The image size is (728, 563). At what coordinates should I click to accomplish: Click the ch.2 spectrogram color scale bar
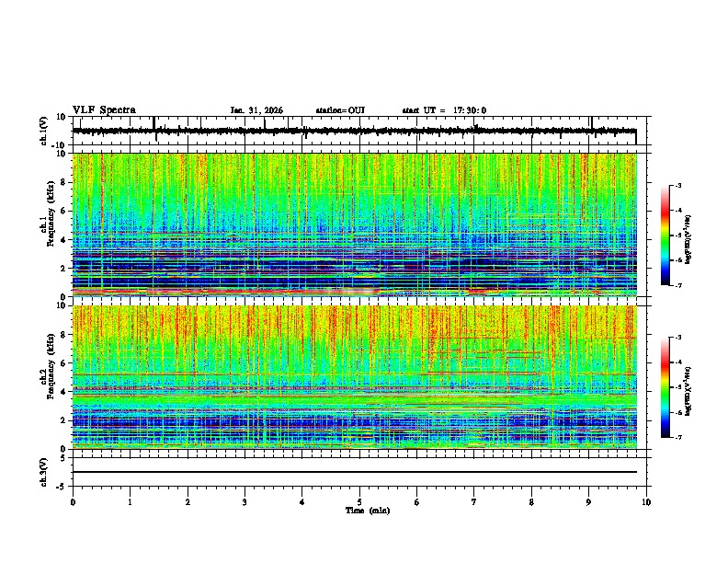(665, 387)
